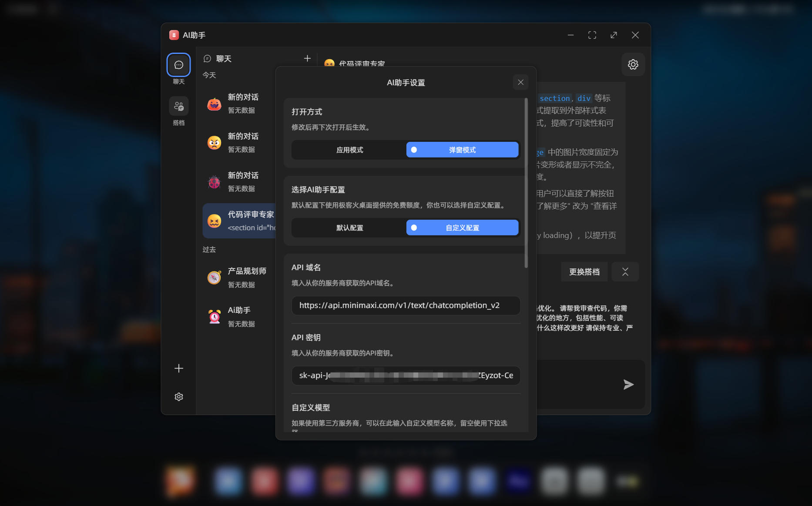Image resolution: width=812 pixels, height=506 pixels.
Task: Switch to 默认配置 configuration
Action: pyautogui.click(x=348, y=228)
